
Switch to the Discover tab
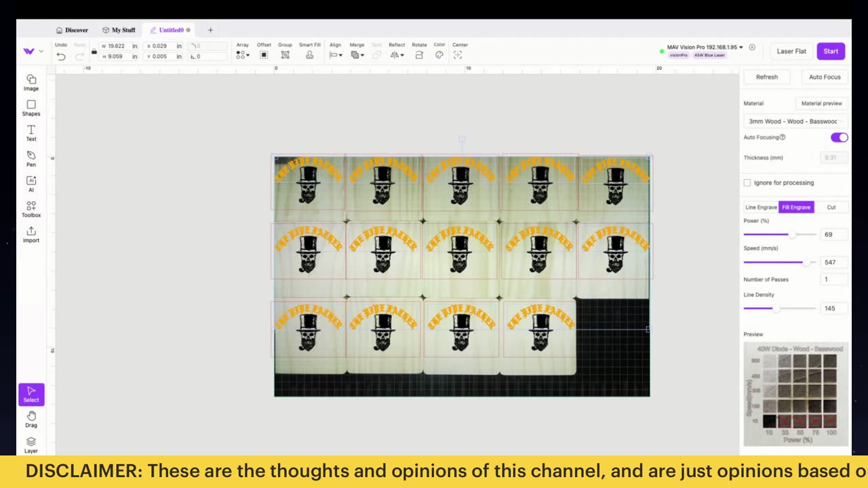coord(73,30)
